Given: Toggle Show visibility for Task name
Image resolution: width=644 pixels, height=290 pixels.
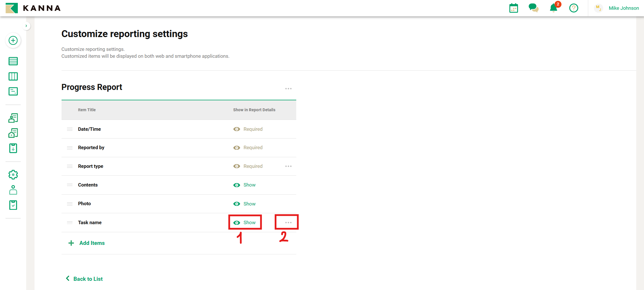Looking at the screenshot, I should pos(244,223).
